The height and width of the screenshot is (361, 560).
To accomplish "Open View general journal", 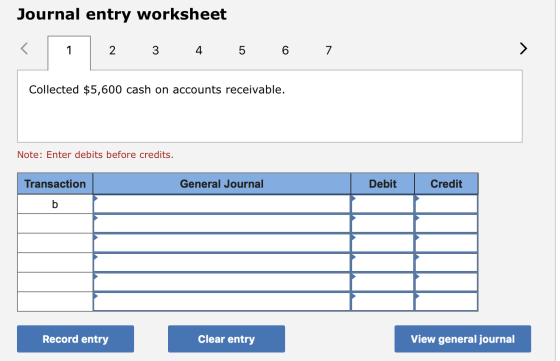I will pos(462,339).
